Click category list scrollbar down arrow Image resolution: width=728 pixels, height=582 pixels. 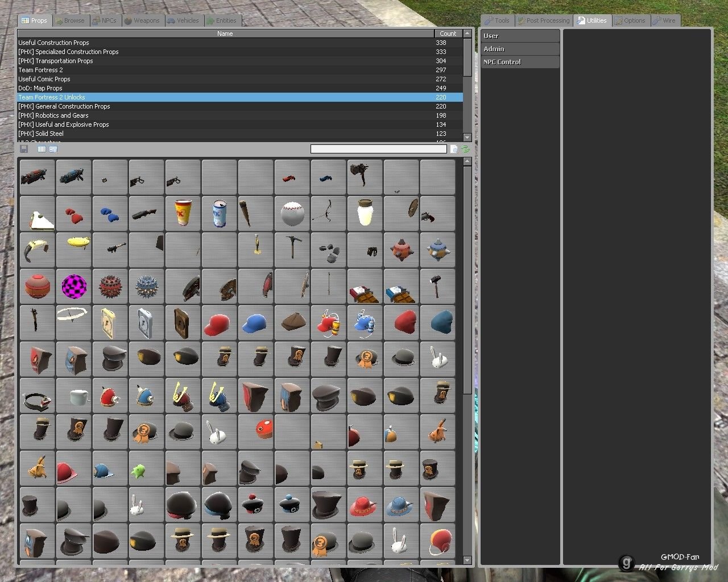(468, 137)
